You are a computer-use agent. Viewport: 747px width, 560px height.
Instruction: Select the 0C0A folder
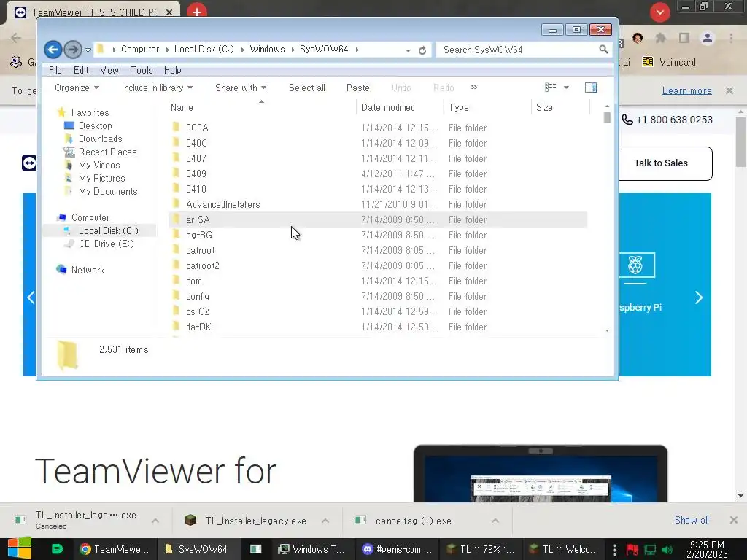tap(197, 128)
